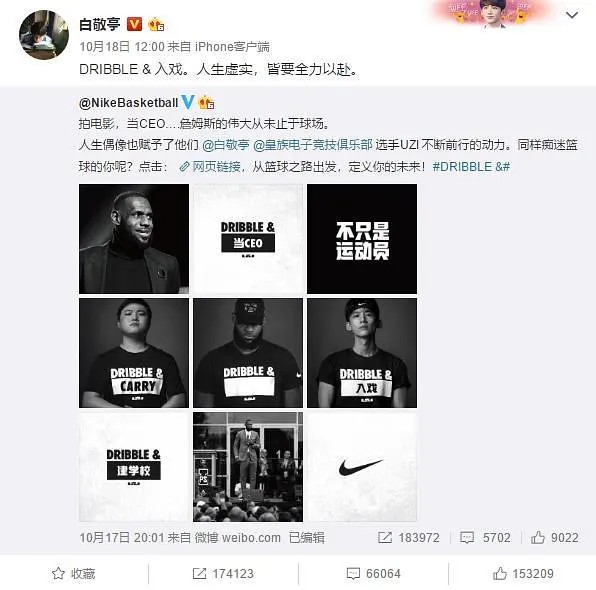
Task: Click the inner repost icon 183972
Action: 409,538
